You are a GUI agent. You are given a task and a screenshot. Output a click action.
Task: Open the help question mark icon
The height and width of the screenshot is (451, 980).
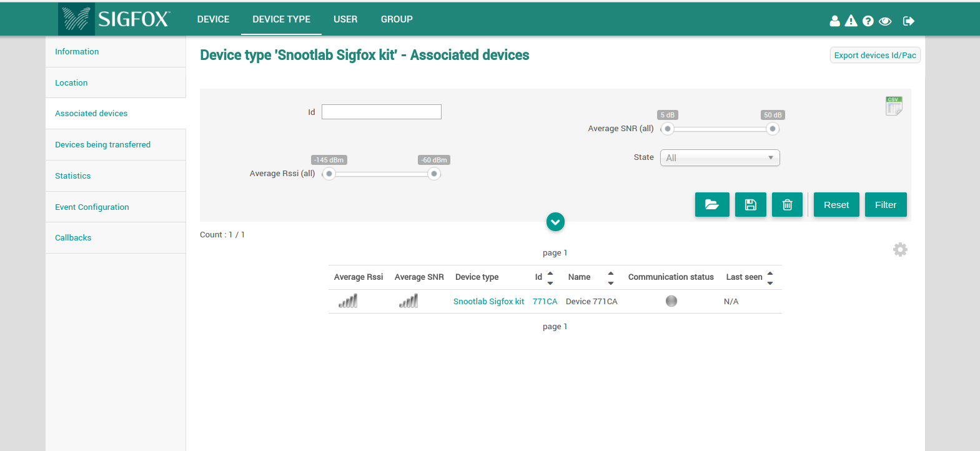click(868, 21)
